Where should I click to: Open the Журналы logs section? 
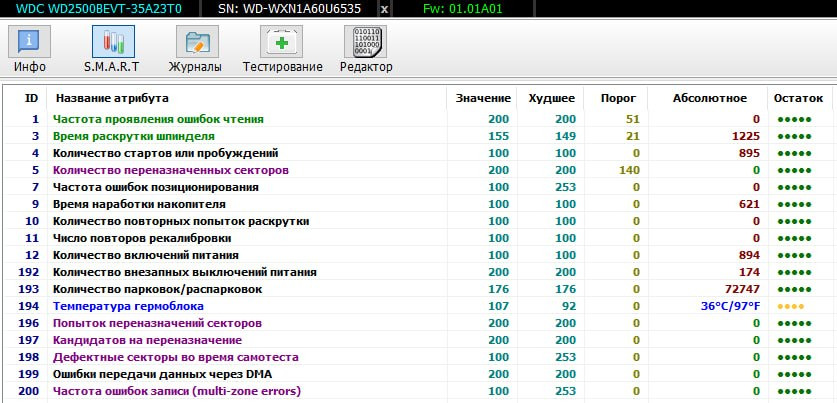197,50
